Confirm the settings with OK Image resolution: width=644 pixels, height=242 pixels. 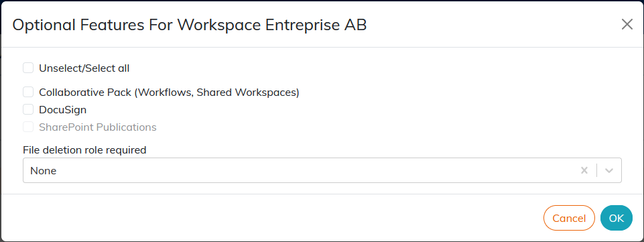click(x=616, y=218)
